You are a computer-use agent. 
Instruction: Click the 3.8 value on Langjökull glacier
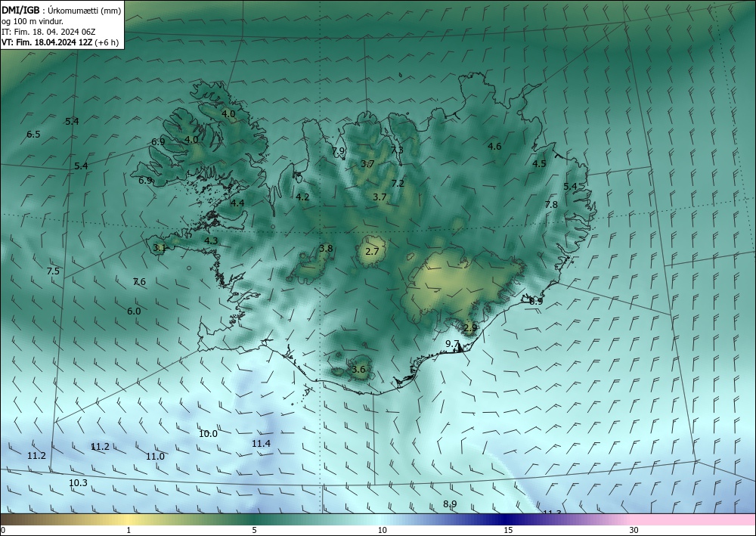coord(326,249)
